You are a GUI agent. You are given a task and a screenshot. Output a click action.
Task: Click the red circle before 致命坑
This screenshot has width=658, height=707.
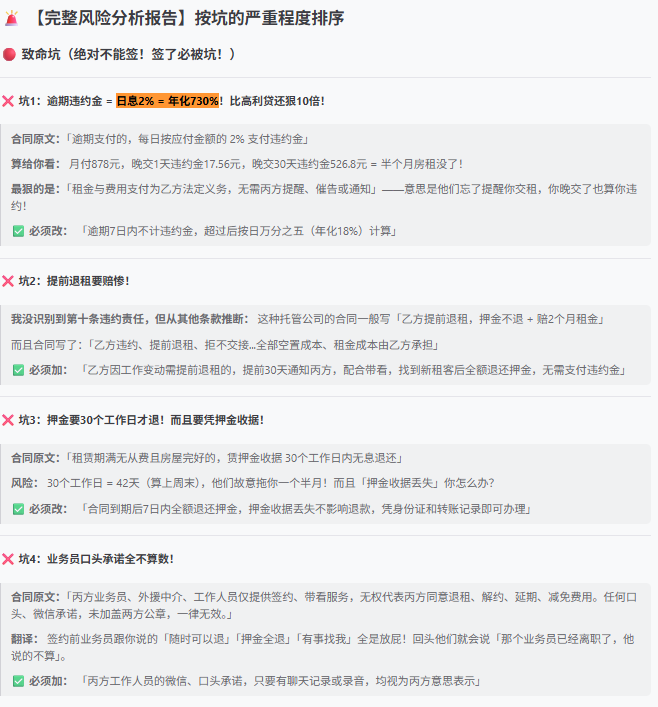(9, 55)
